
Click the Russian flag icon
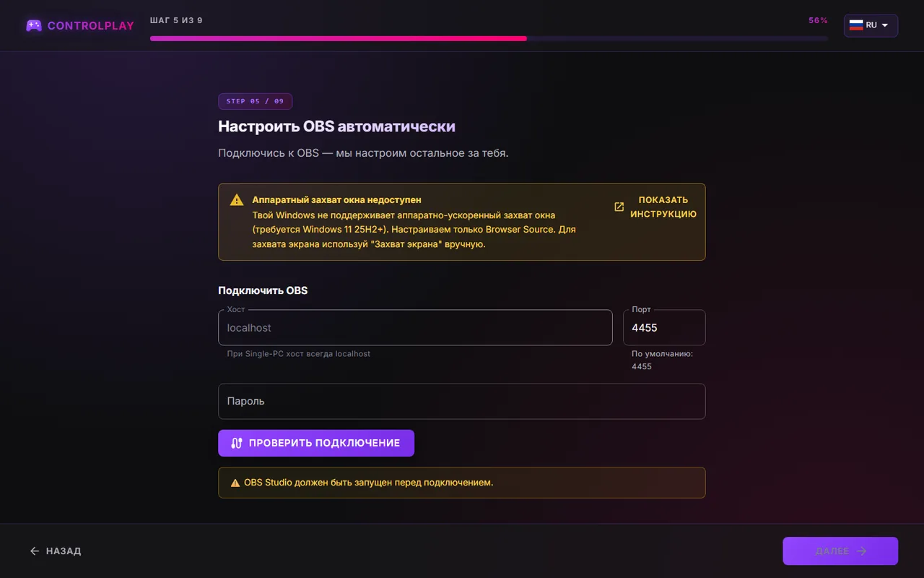(856, 25)
